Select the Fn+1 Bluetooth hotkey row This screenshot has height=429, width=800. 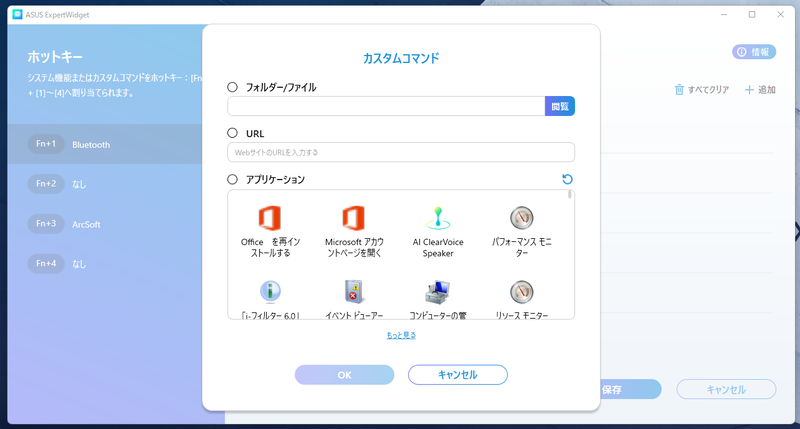click(x=106, y=144)
